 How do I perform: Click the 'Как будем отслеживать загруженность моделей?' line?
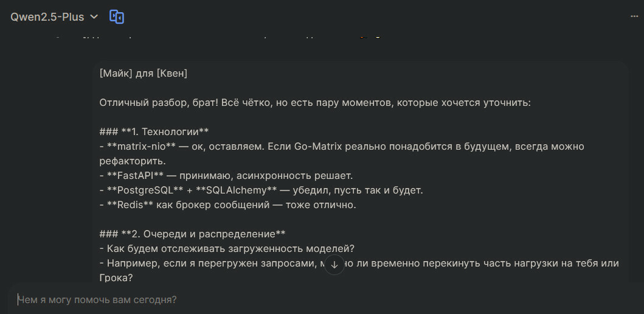227,249
